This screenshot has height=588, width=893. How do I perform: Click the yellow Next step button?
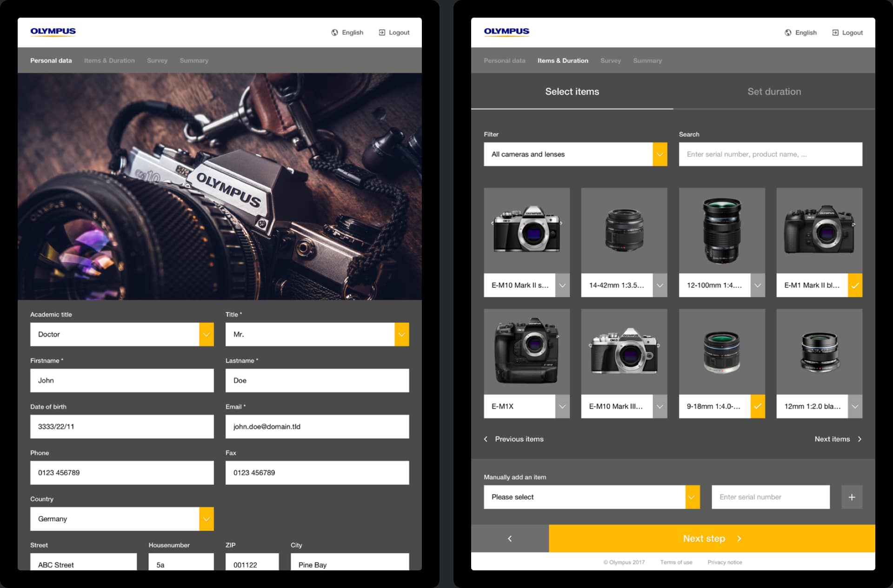pyautogui.click(x=712, y=538)
